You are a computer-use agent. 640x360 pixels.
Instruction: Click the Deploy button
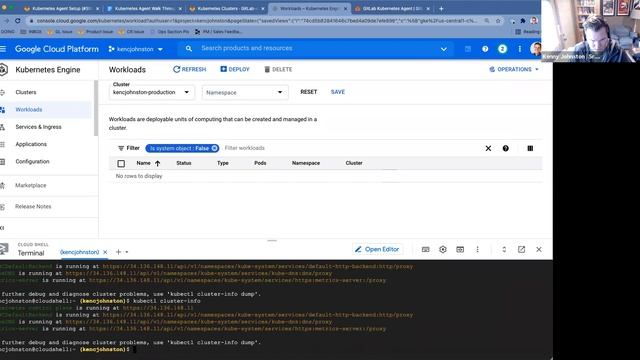[x=235, y=69]
